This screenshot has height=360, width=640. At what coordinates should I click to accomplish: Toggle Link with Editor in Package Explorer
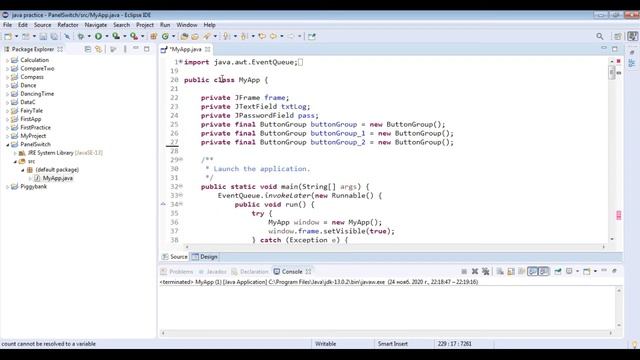(98, 49)
